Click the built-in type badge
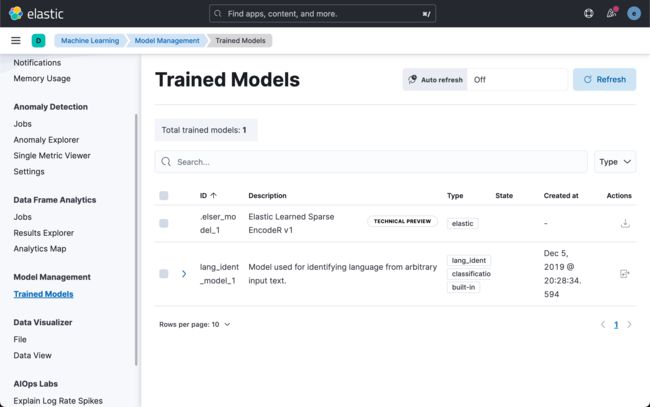This screenshot has height=407, width=650. point(463,287)
